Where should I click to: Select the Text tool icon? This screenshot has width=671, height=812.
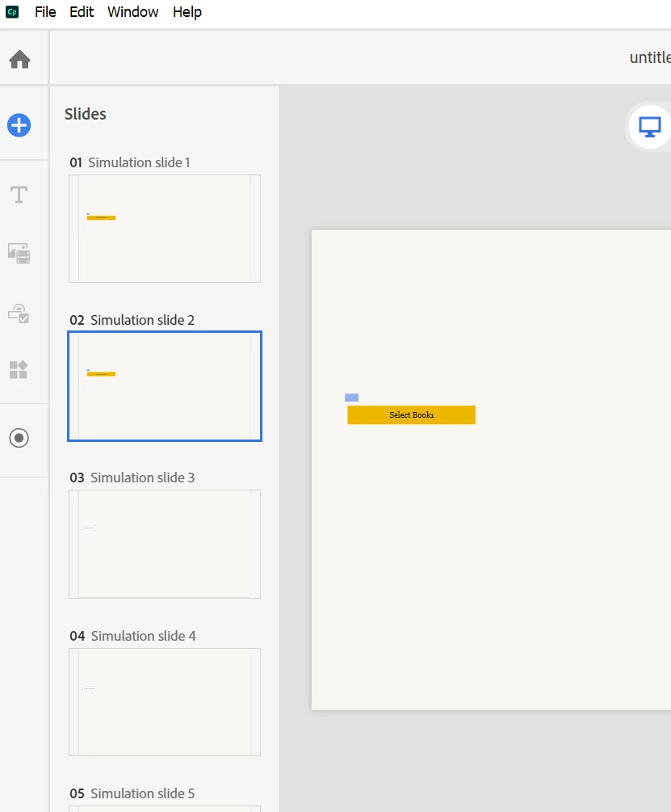click(x=19, y=195)
